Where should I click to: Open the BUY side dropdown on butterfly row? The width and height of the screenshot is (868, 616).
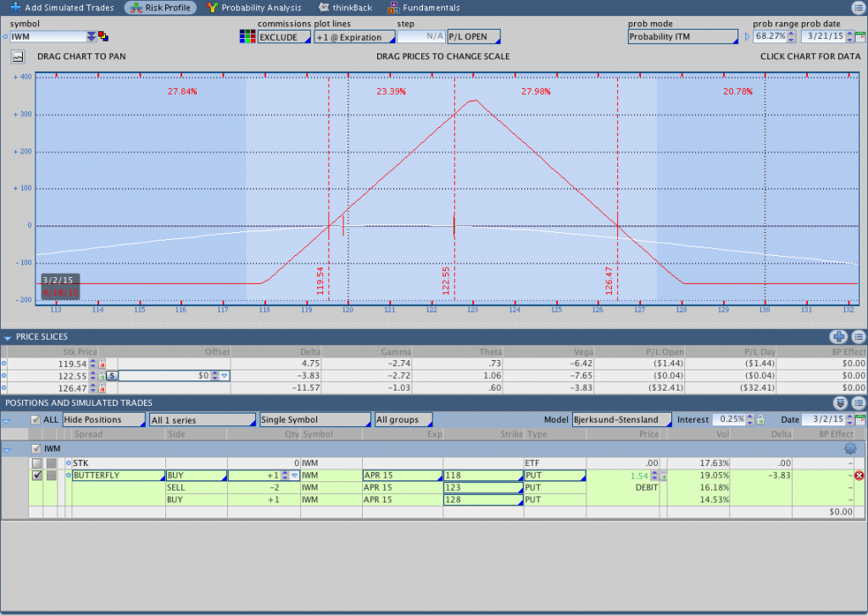pos(196,475)
